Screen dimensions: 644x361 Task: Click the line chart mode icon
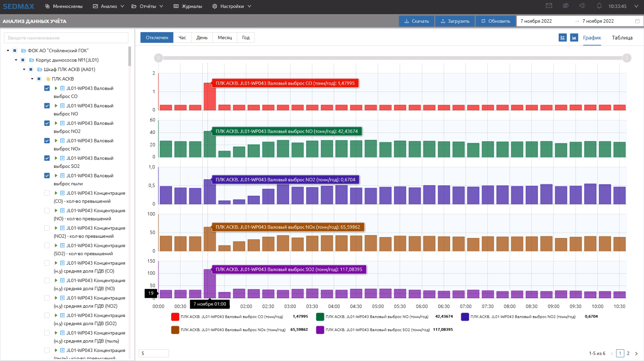pos(563,37)
